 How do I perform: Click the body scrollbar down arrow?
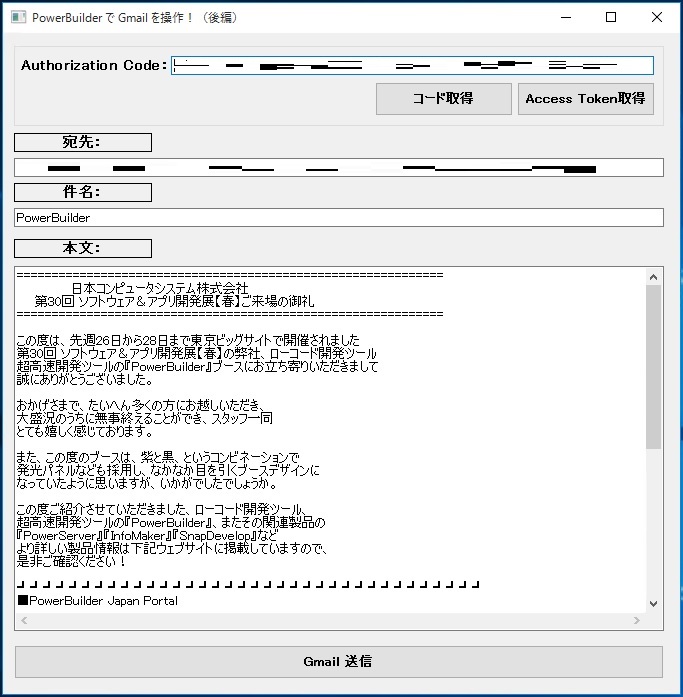tap(653, 604)
